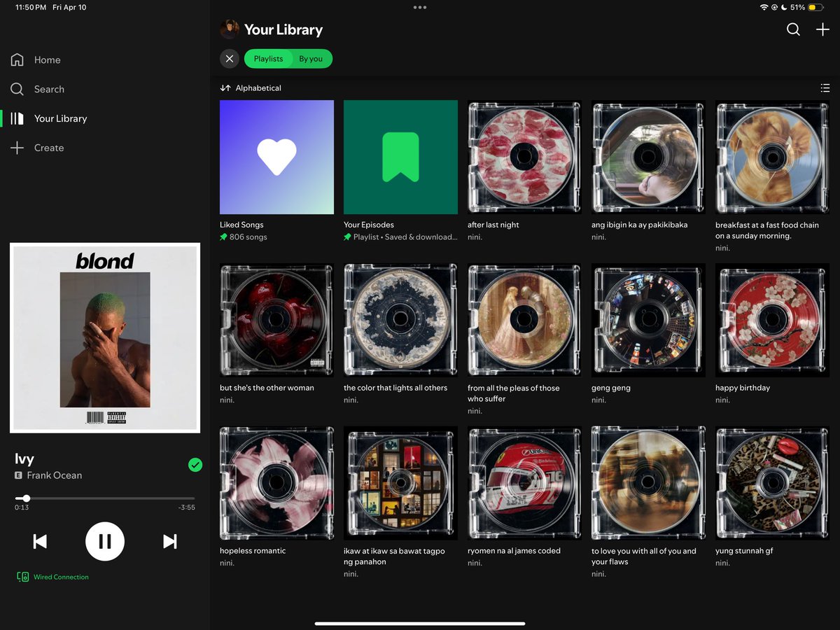Open to love you with all of you cover
840x630 pixels.
(648, 483)
